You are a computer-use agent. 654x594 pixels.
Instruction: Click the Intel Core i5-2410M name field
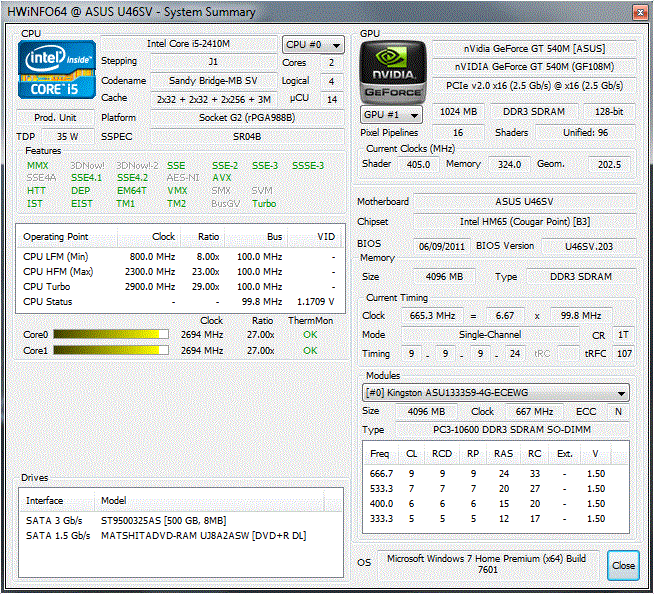tap(189, 44)
